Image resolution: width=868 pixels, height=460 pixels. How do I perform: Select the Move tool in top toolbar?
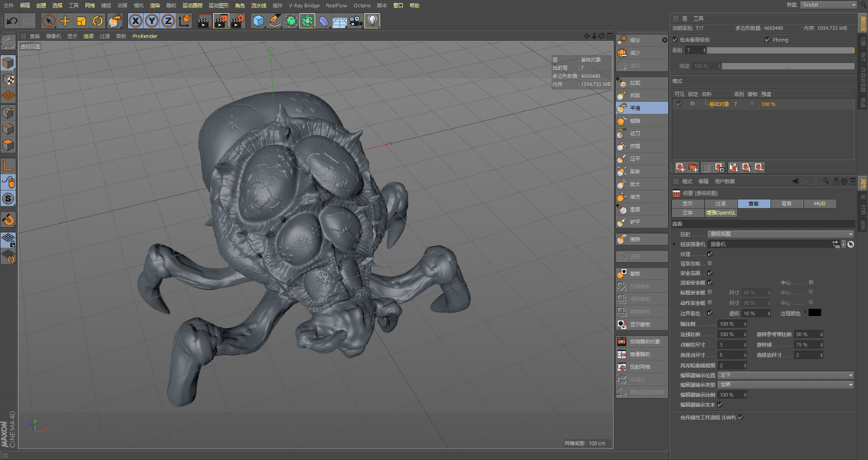tap(65, 21)
